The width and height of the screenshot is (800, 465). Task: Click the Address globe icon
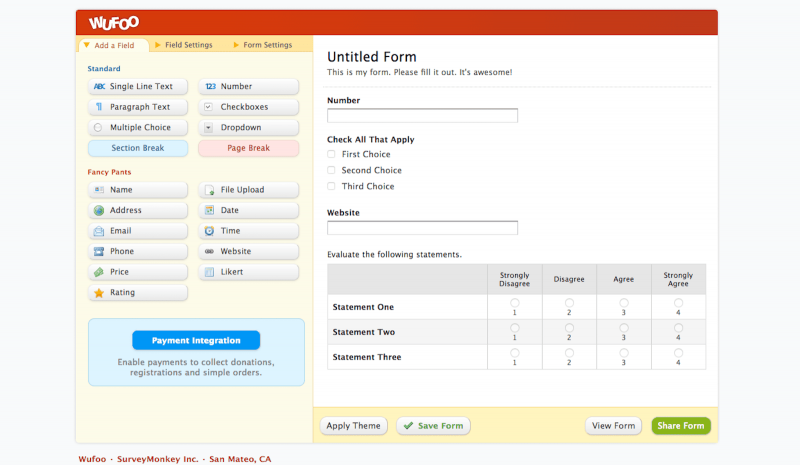[x=99, y=210]
